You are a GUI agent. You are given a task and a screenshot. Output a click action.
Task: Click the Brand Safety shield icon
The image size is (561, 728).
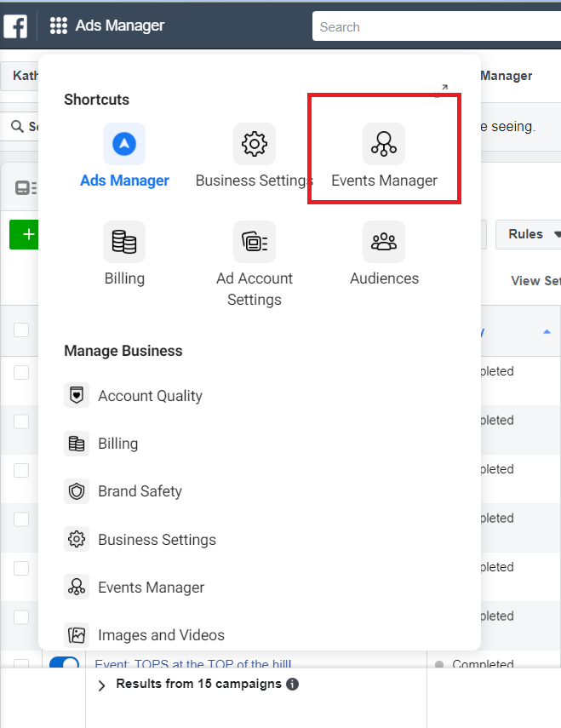[x=77, y=491]
